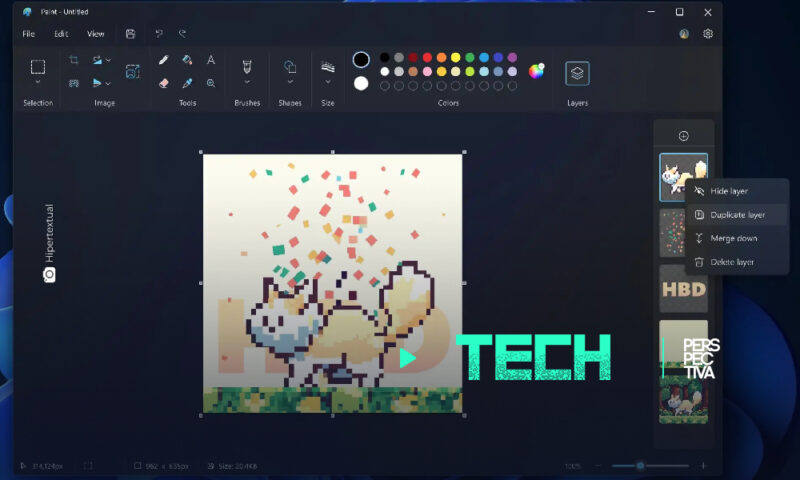The height and width of the screenshot is (480, 800).
Task: Click the pixel-art fox canvas image
Action: coord(333,284)
